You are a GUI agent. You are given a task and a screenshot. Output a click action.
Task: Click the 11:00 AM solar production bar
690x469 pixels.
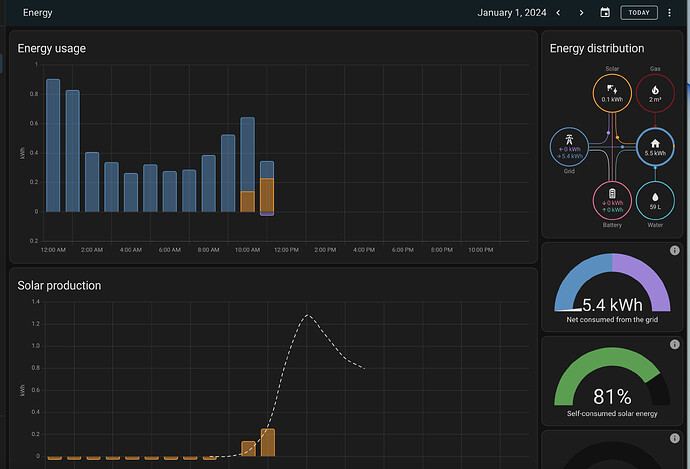[x=268, y=443]
